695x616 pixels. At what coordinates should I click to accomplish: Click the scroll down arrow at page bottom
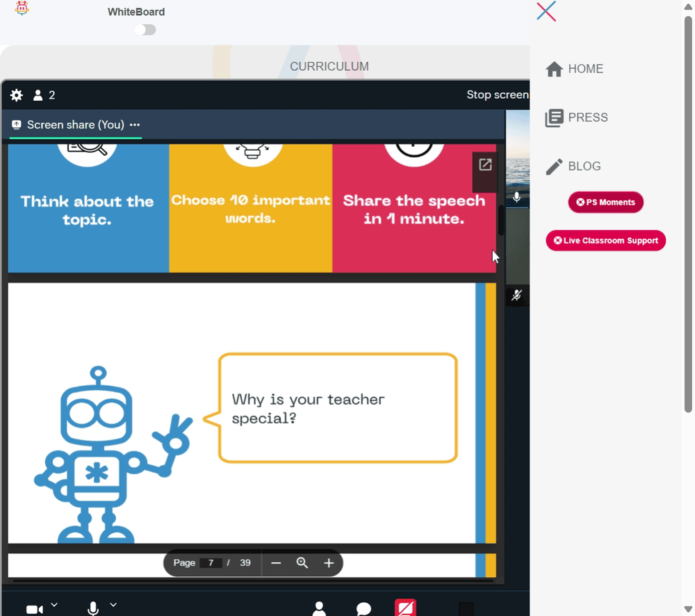point(688,609)
